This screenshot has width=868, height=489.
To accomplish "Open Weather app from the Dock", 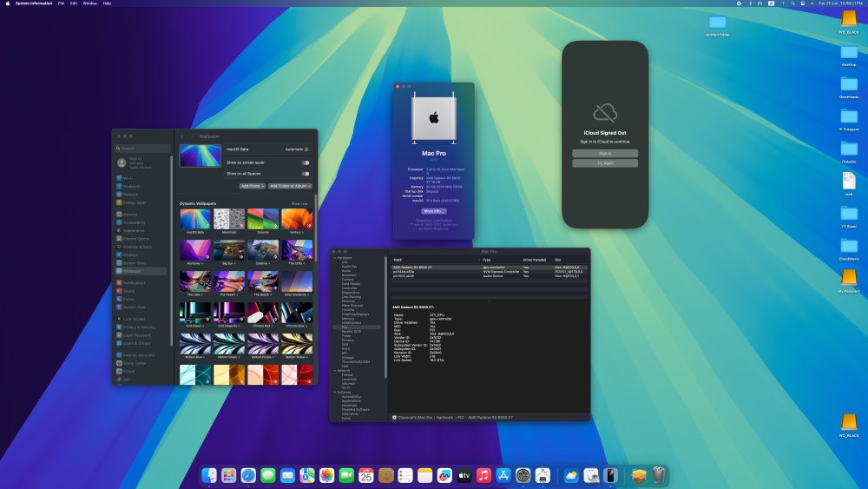I will tap(571, 475).
